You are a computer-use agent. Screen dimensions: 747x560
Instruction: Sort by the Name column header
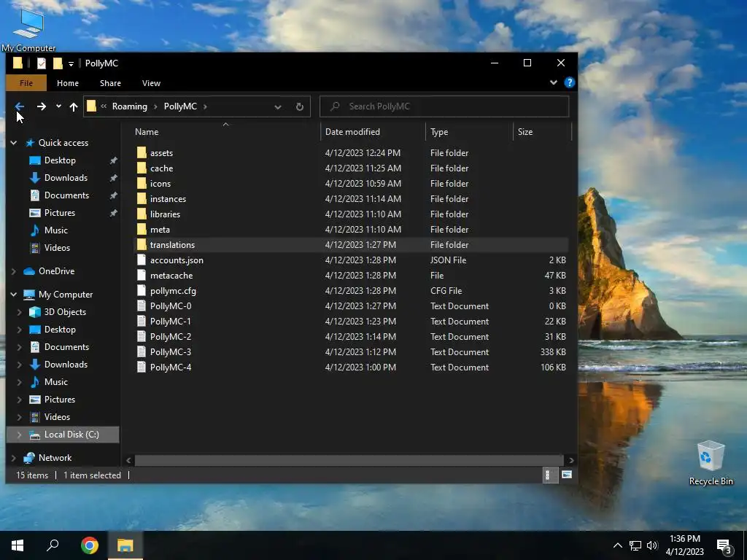click(x=147, y=132)
